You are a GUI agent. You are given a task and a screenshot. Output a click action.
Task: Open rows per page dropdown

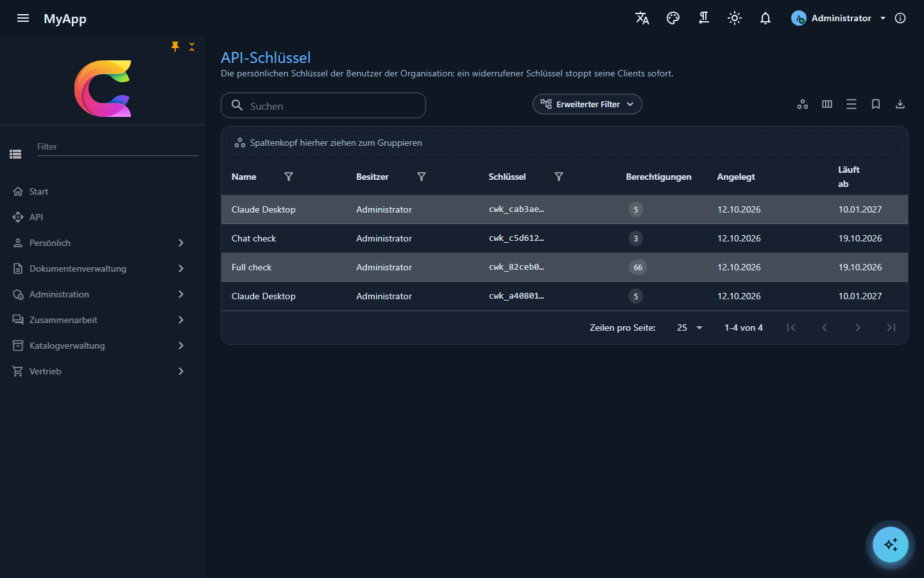pyautogui.click(x=690, y=328)
